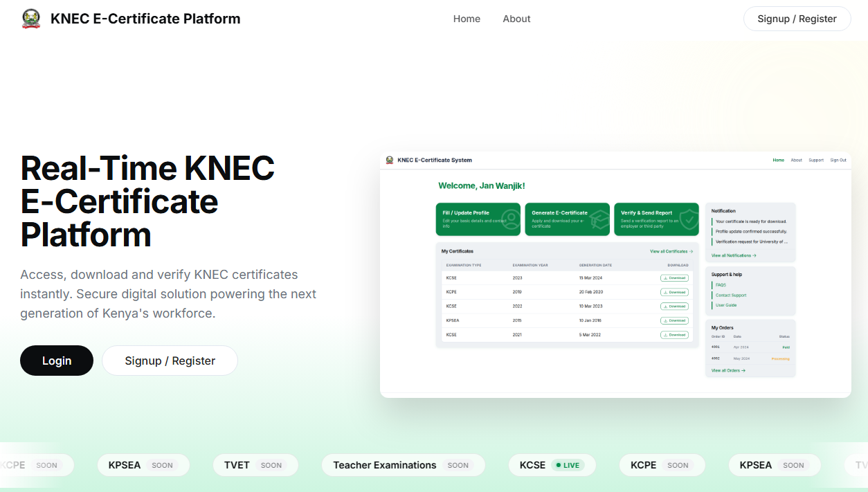Select the TVET exam pill
The width and height of the screenshot is (868, 492).
pos(255,465)
